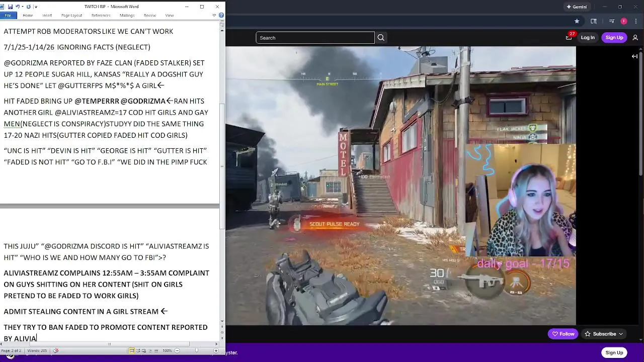Toggle the Twitch chat panel arrow

634,56
